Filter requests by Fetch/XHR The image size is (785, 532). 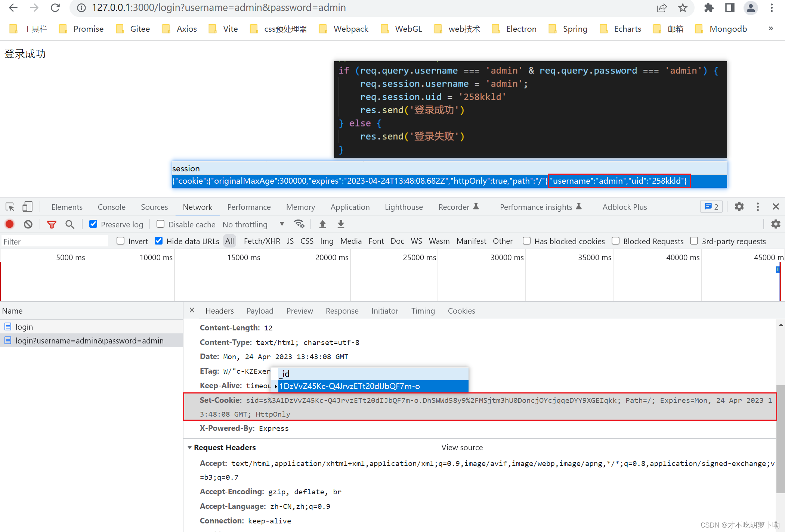point(262,241)
